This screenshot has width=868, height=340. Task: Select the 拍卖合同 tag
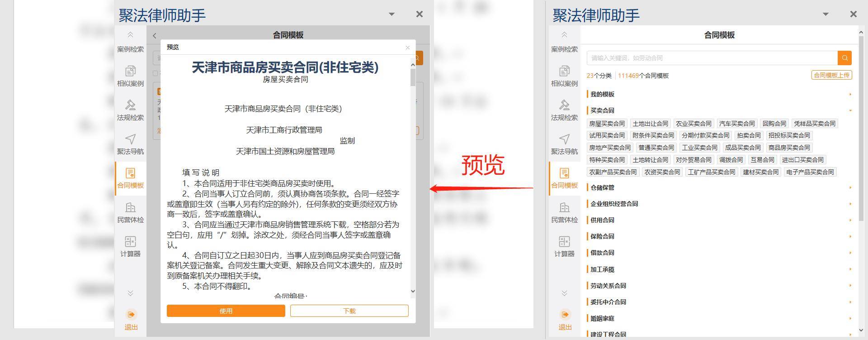tap(749, 135)
